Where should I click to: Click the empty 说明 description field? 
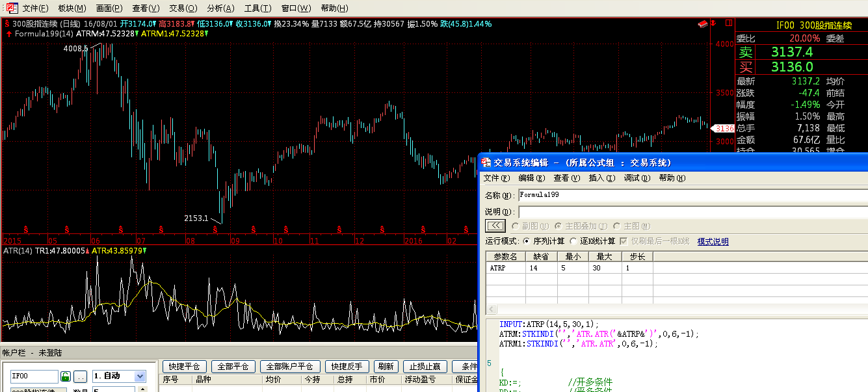692,212
